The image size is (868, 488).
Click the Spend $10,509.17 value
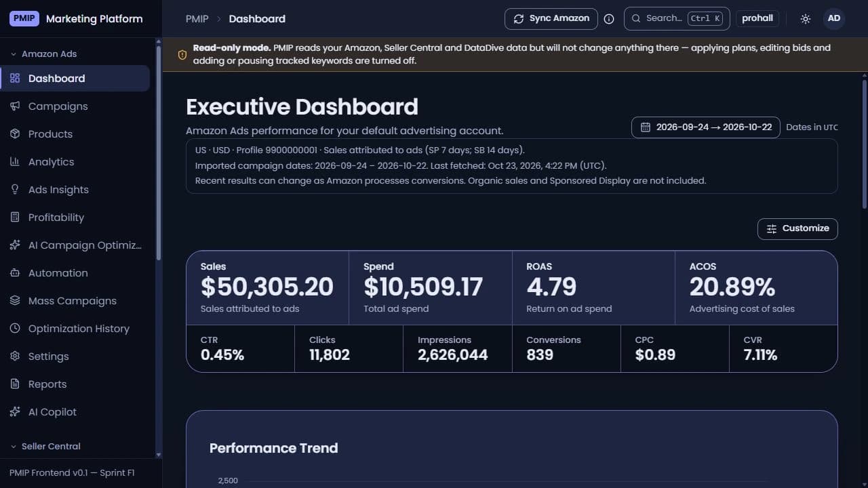pyautogui.click(x=423, y=287)
